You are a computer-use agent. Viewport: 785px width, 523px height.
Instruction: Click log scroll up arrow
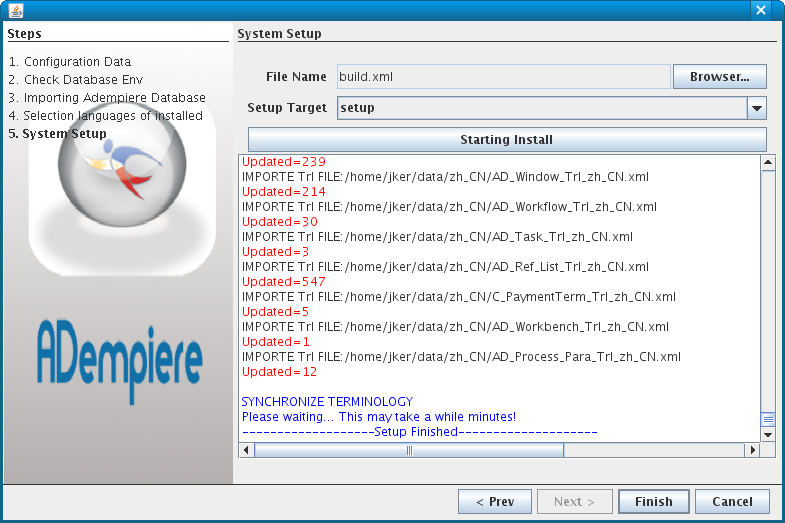[768, 163]
